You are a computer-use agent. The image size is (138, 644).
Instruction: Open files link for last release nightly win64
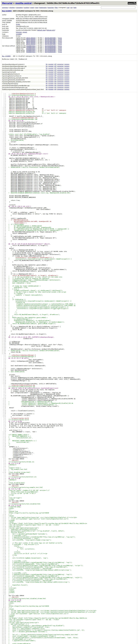(60, 52)
